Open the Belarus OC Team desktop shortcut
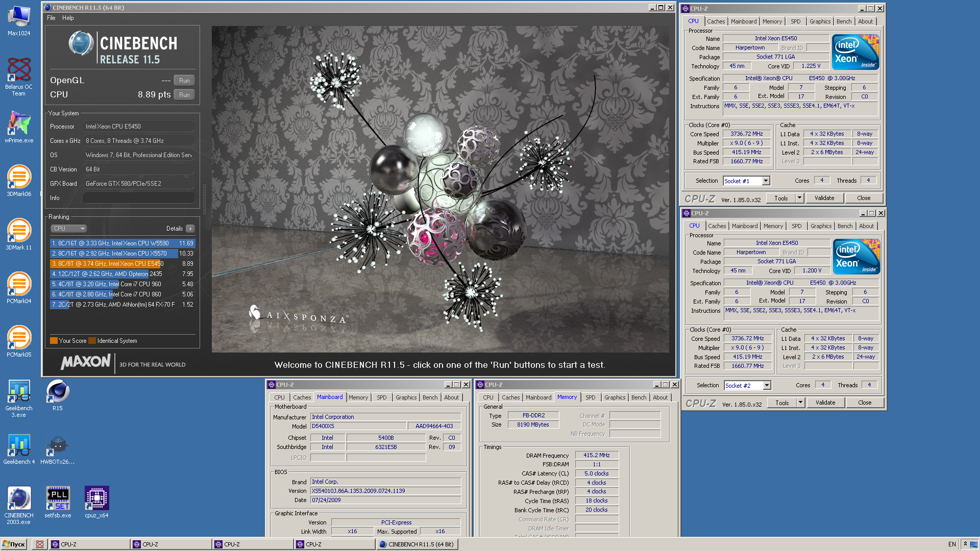This screenshot has width=980, height=551. tap(19, 77)
